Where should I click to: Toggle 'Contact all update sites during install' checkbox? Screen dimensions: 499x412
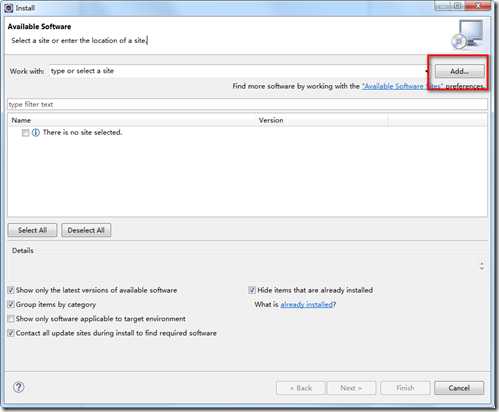[x=11, y=333]
